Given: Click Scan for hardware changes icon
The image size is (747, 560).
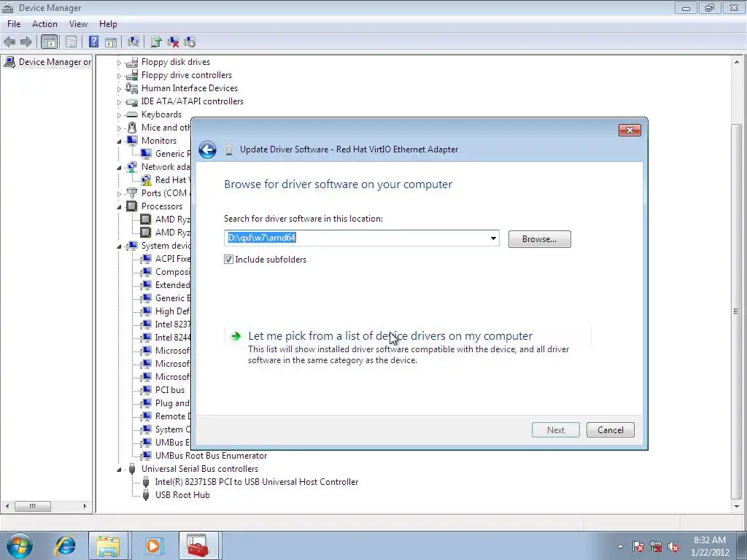Looking at the screenshot, I should point(133,42).
